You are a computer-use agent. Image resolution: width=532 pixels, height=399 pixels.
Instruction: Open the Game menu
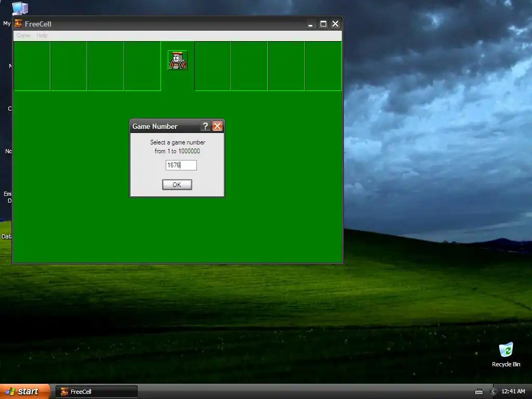[23, 35]
